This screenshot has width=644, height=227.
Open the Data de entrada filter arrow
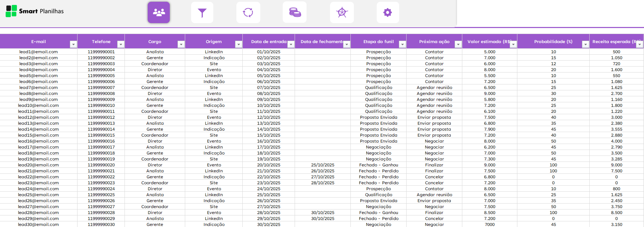pyautogui.click(x=291, y=44)
